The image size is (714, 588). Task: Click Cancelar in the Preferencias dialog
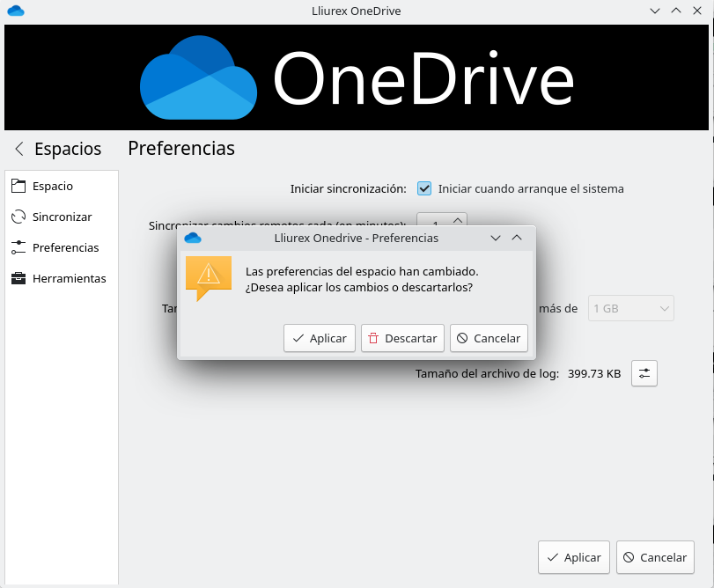489,338
